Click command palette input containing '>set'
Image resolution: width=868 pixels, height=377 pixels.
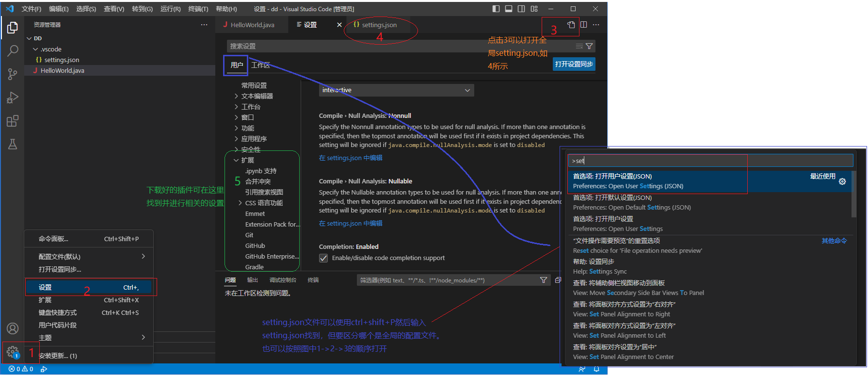coord(710,161)
